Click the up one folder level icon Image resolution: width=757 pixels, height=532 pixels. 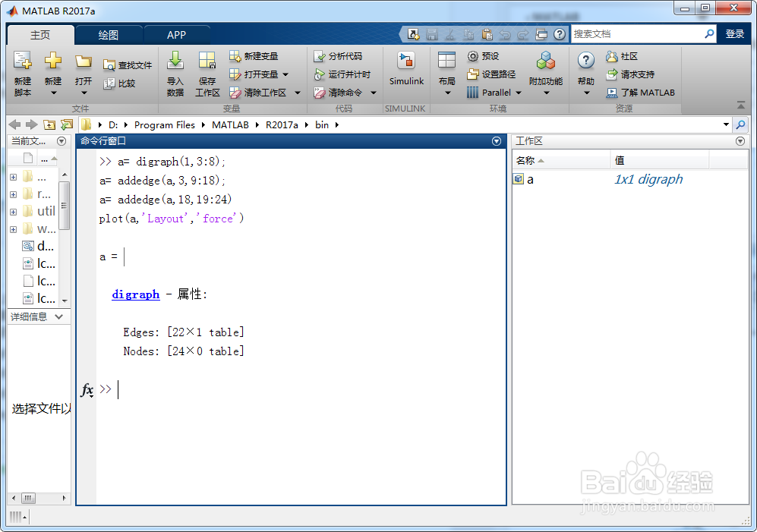tap(49, 125)
